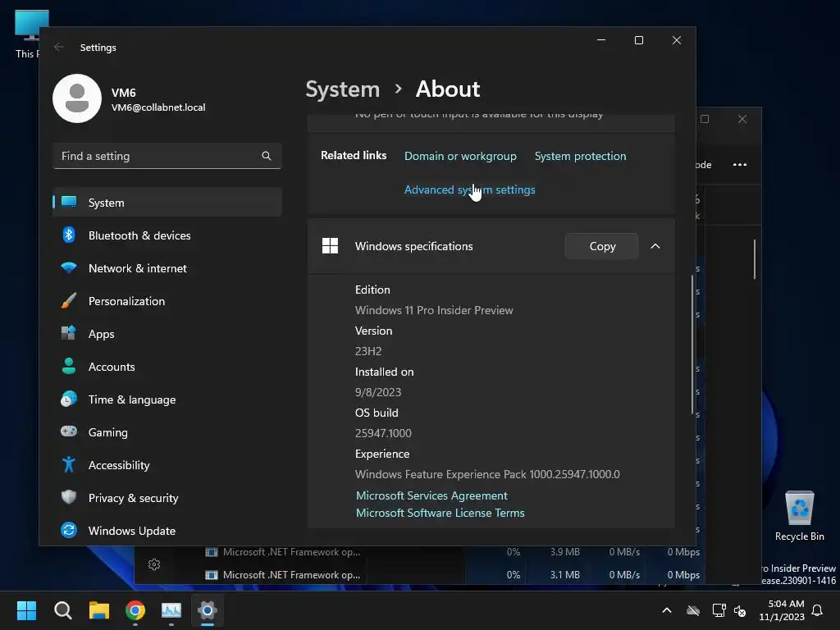
Task: Select the Accessibility figure icon
Action: (69, 464)
